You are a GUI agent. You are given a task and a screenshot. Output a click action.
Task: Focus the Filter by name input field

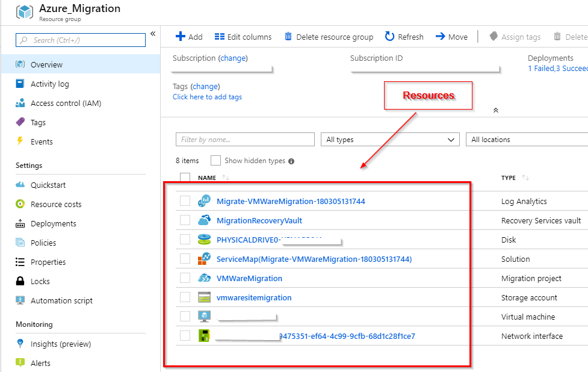click(x=245, y=140)
